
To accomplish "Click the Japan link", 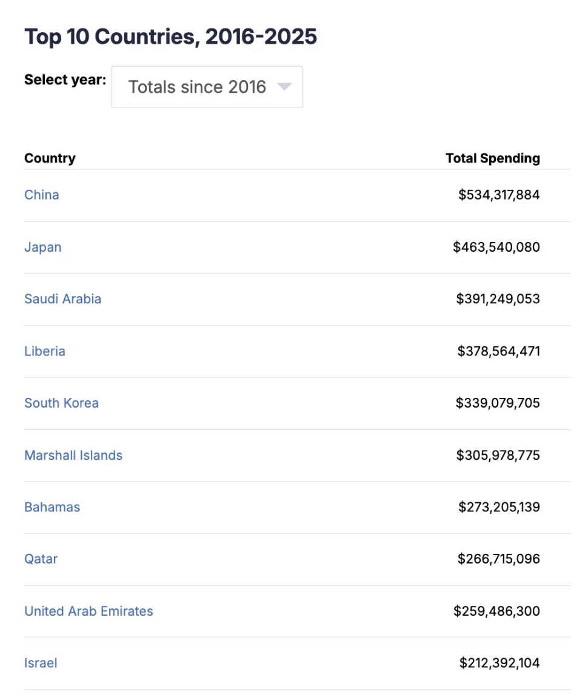I will (43, 247).
